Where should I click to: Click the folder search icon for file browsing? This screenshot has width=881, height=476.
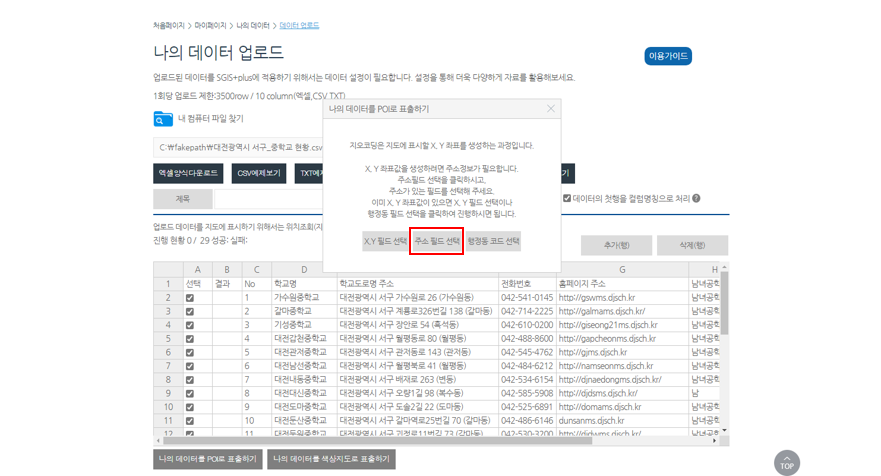click(x=163, y=119)
